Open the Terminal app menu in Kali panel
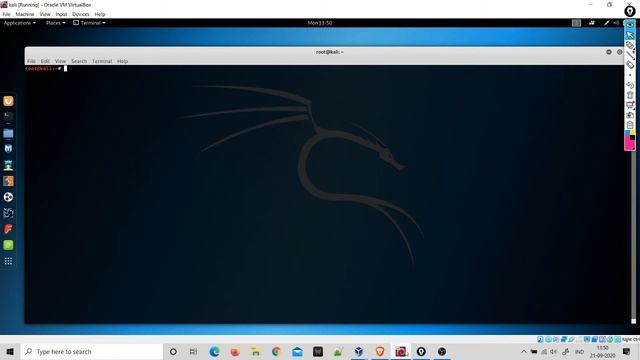Image resolution: width=640 pixels, height=360 pixels. pyautogui.click(x=89, y=23)
